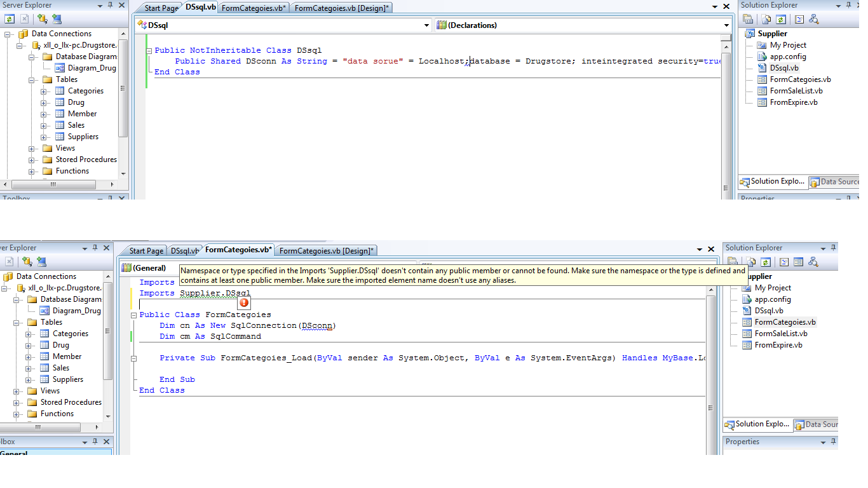Click Refresh icon in upper Solution Explorer toolbar
This screenshot has height=488, width=868.
pyautogui.click(x=781, y=19)
